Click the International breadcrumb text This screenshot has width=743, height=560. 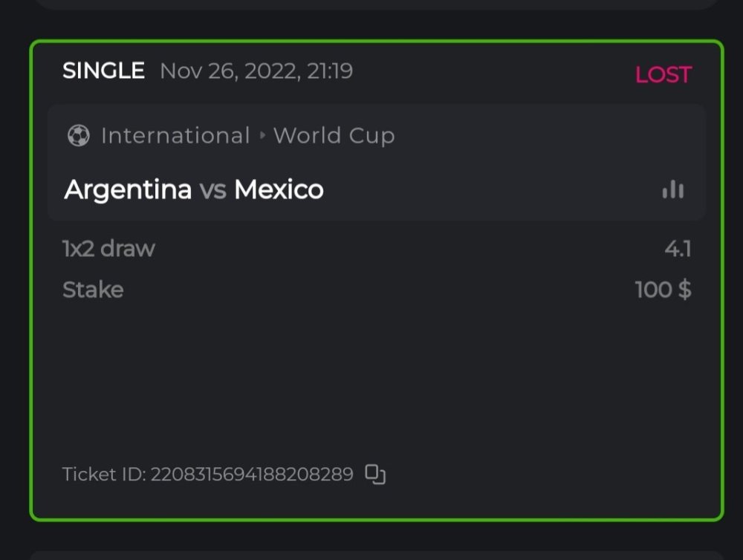[176, 135]
